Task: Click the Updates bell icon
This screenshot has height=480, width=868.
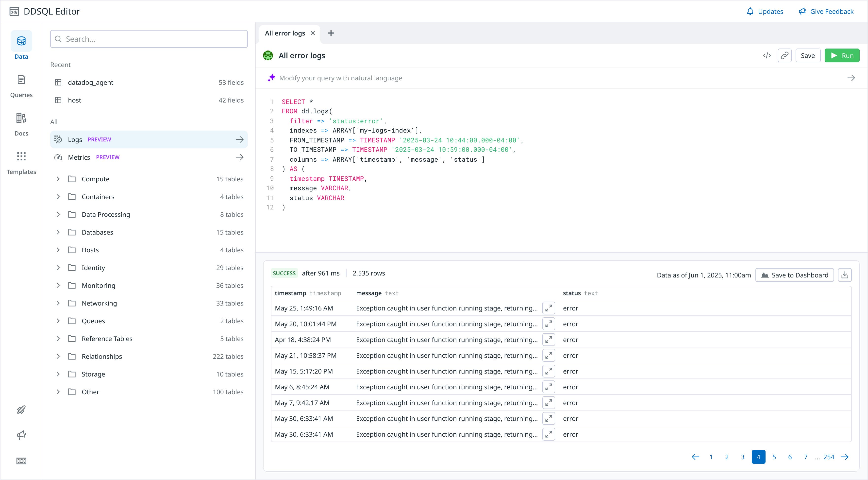Action: (750, 11)
